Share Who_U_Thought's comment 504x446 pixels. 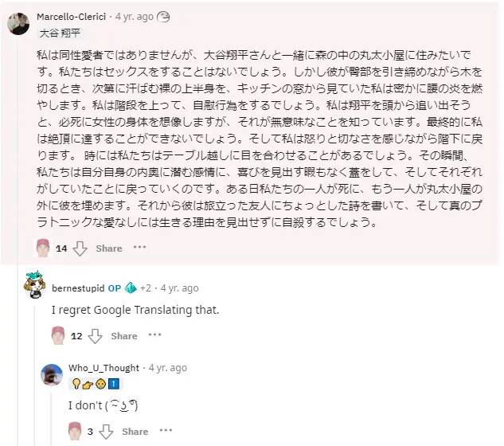135,432
